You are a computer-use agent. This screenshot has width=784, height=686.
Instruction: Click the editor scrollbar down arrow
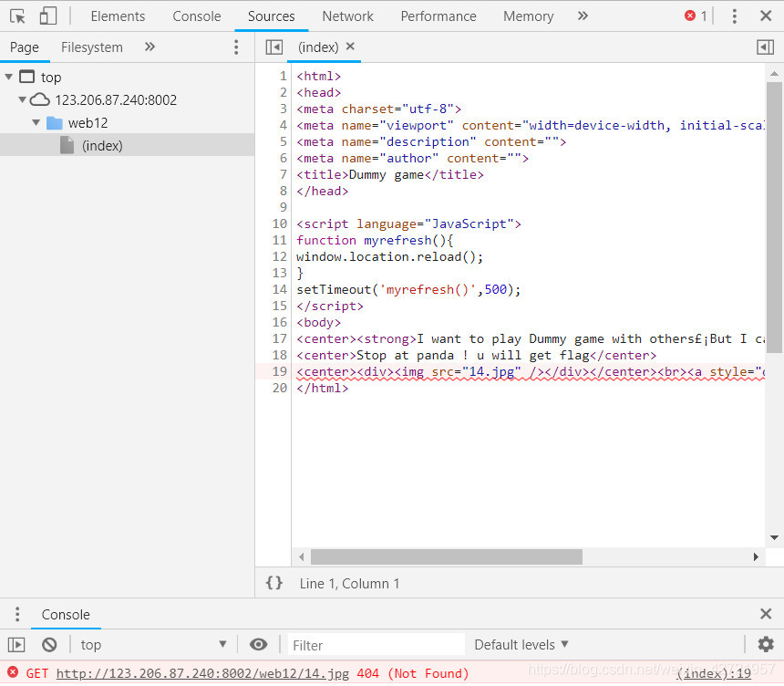point(774,538)
